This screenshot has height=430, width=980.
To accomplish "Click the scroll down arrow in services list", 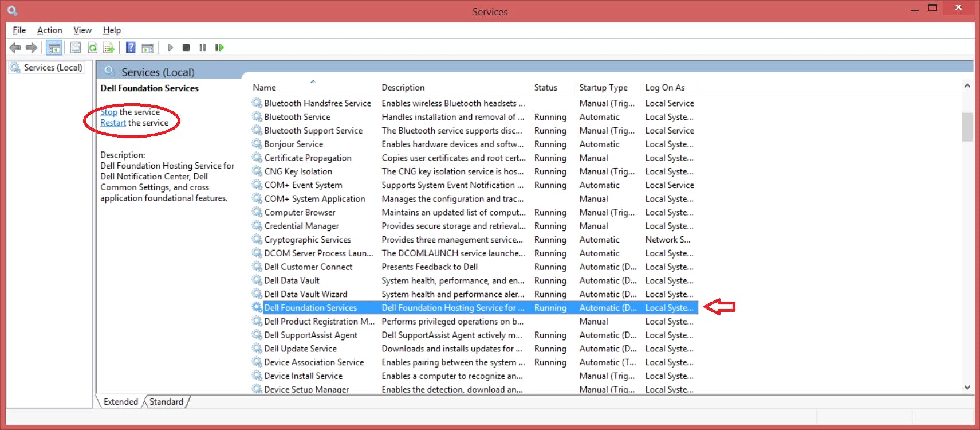I will pos(967,388).
